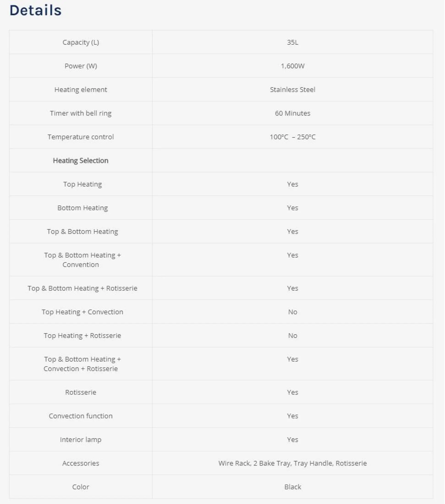Select the Black color value

[x=293, y=487]
